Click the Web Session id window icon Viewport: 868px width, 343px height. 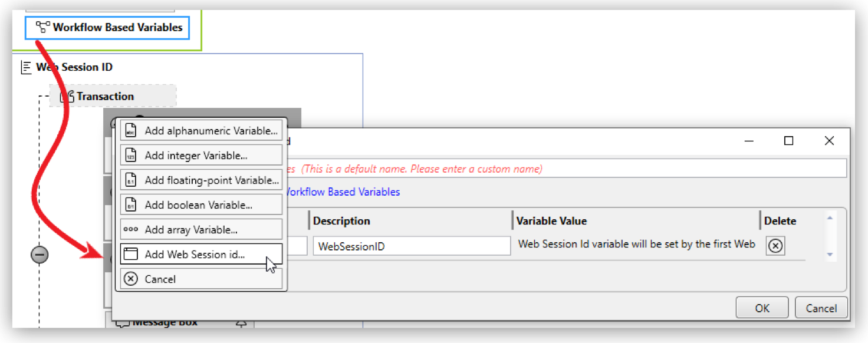click(x=131, y=255)
